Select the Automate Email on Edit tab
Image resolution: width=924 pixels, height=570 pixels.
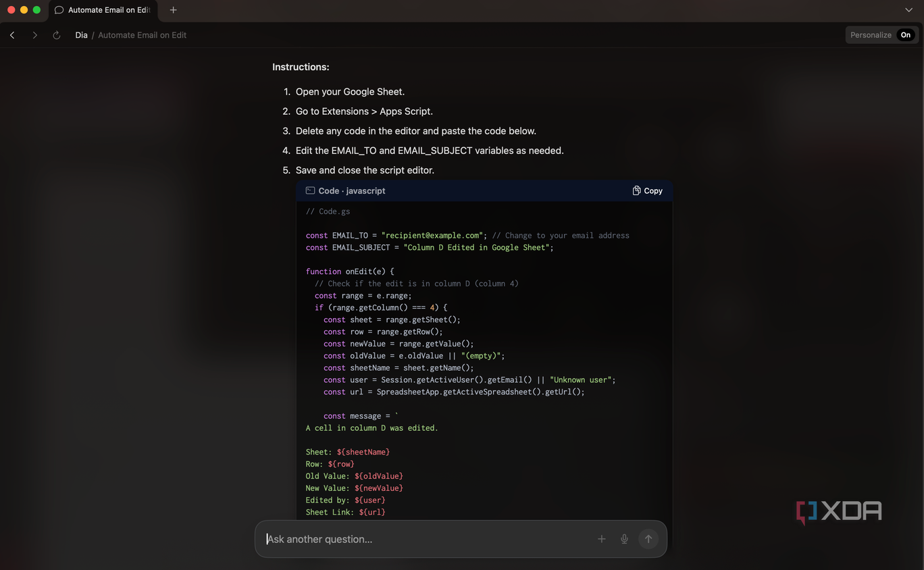pos(103,10)
